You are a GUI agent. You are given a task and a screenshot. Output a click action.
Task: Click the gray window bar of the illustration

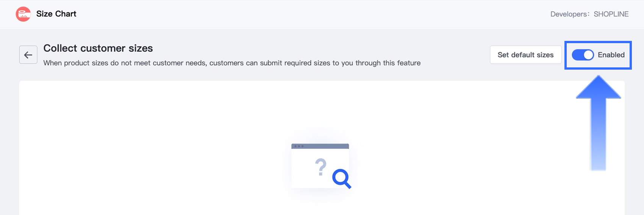320,146
